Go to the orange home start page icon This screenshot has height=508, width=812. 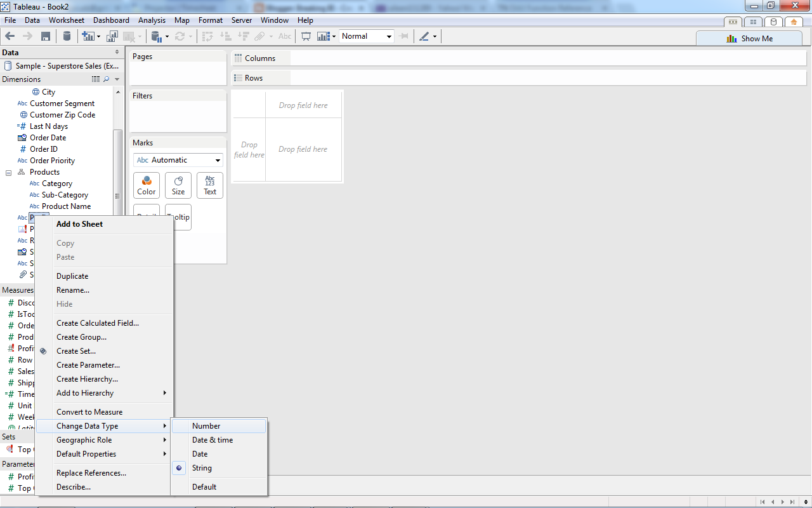pyautogui.click(x=794, y=22)
